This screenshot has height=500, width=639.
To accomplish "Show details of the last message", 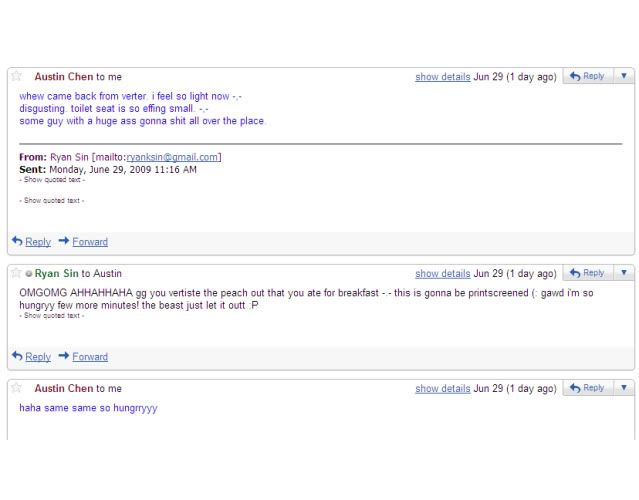I will (442, 389).
